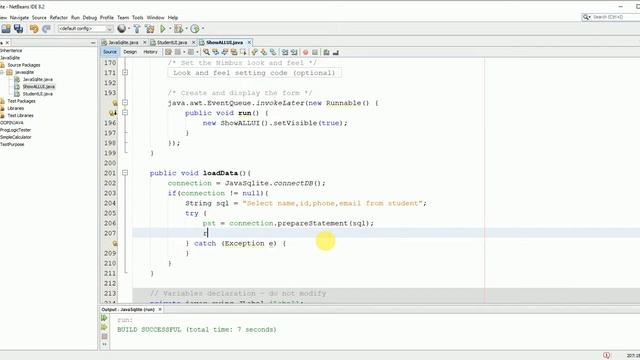Click the Find Previous Occurrence icon
This screenshot has width=640, height=360.
pyautogui.click(x=216, y=52)
